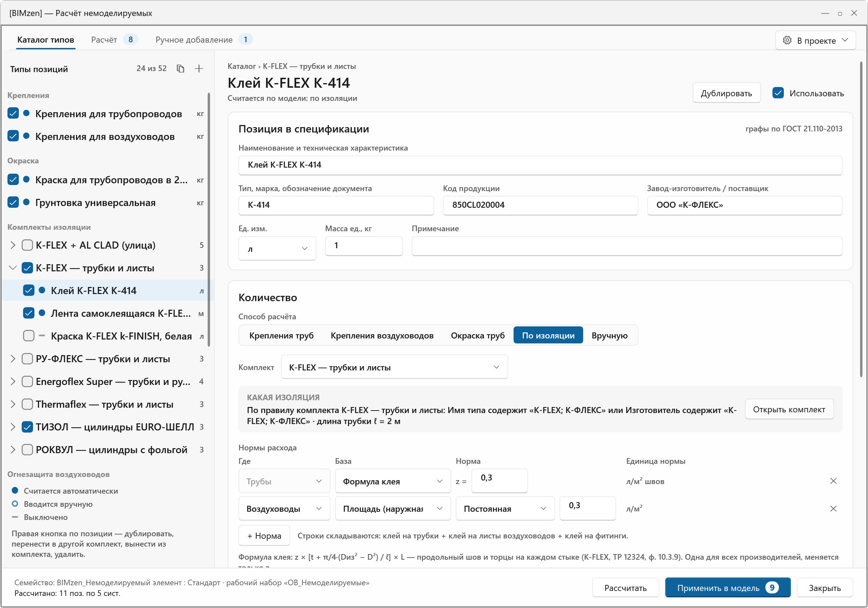
Task: Toggle the Использовать checkbox
Action: tap(778, 93)
